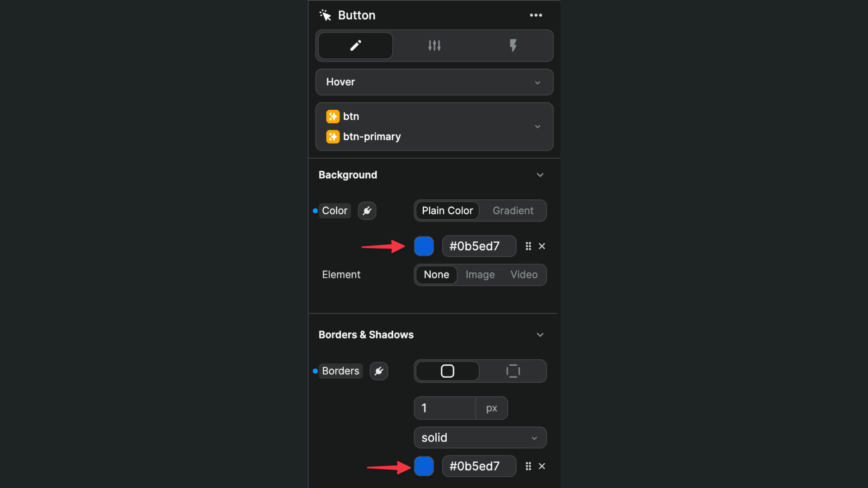Open the sliders settings tab
Viewport: 868px width, 488px height.
point(434,46)
